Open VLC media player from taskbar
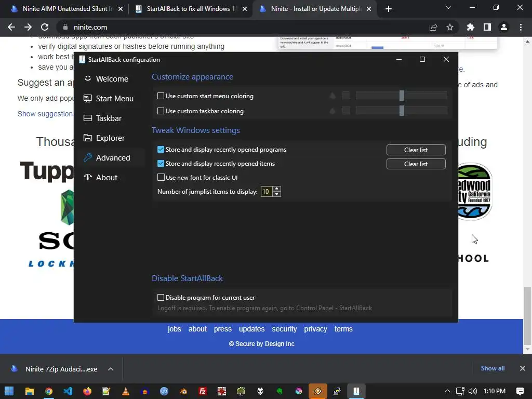 (126, 391)
